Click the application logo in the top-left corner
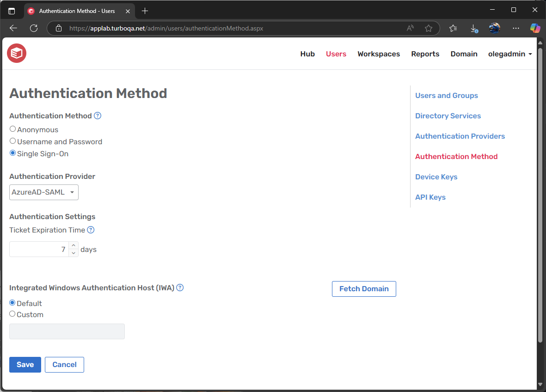 16,53
